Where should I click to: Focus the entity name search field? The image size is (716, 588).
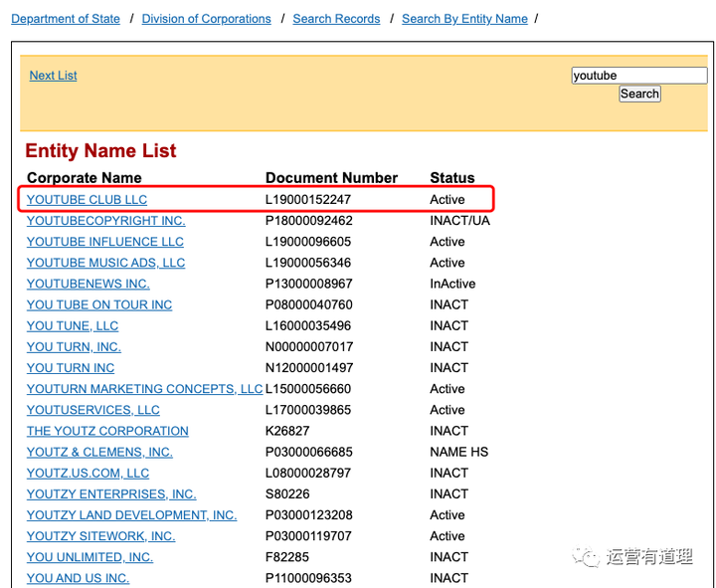(639, 76)
